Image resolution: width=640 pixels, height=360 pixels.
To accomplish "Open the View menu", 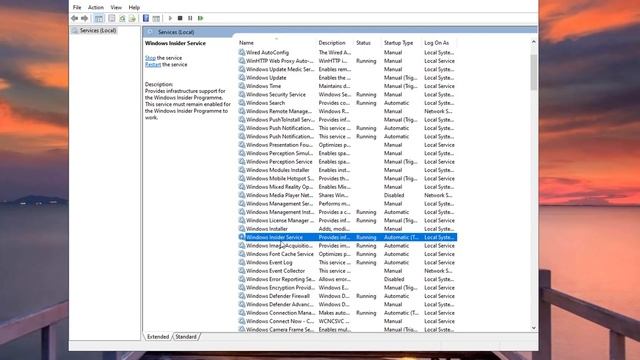I will [x=116, y=7].
